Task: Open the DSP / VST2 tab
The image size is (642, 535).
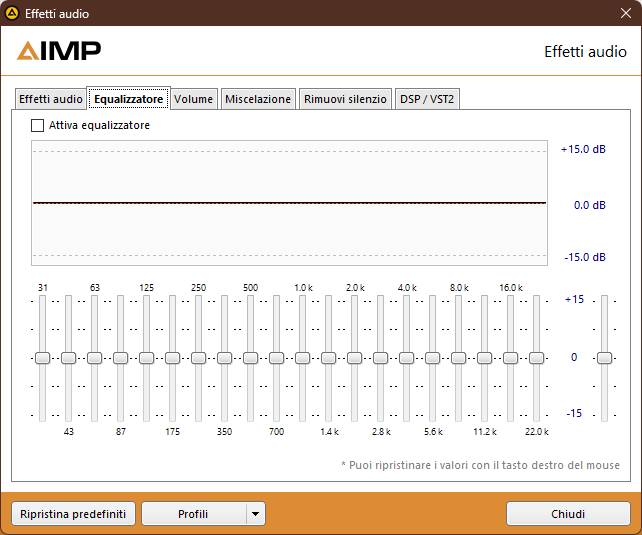Action: point(427,99)
